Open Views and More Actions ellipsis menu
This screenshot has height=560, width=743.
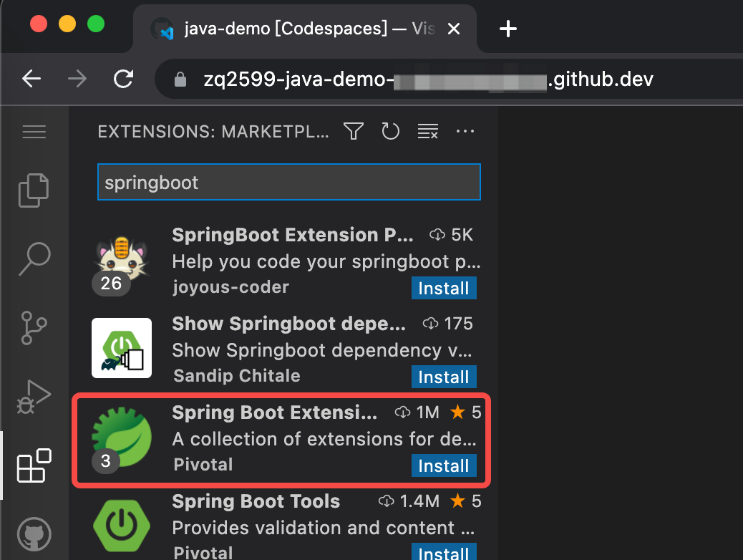465,131
